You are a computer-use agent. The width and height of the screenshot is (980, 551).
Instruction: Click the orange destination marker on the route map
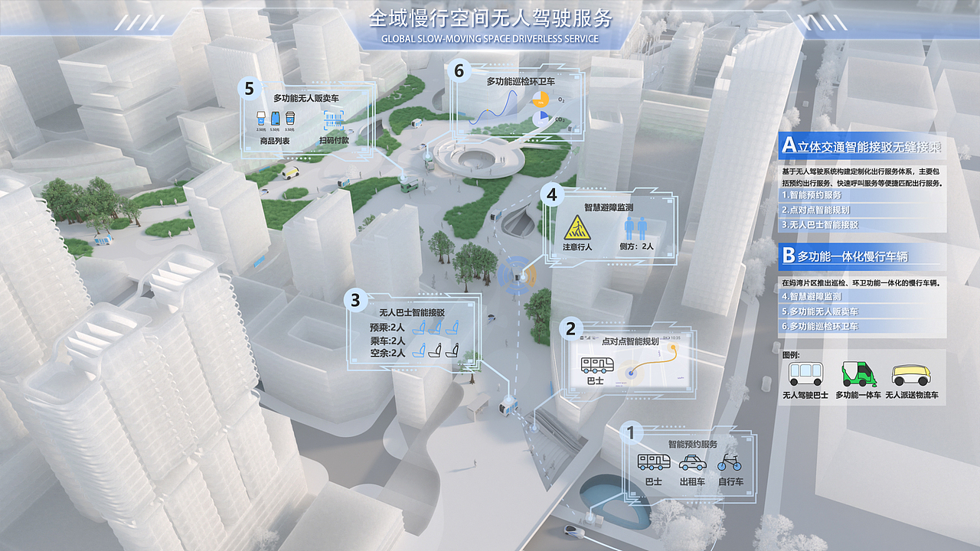click(673, 347)
